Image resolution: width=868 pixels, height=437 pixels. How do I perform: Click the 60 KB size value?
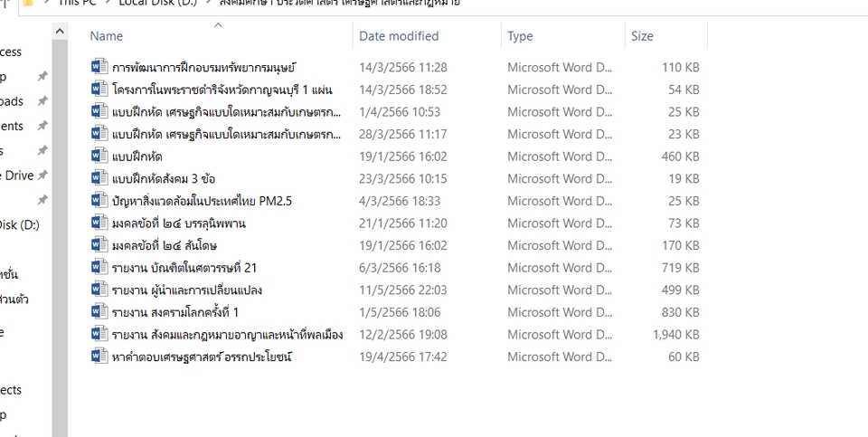(684, 356)
